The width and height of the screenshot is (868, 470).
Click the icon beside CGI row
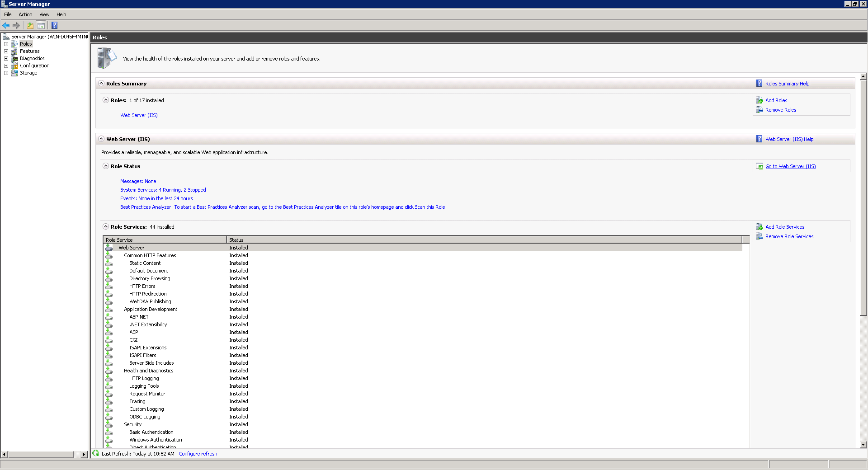[109, 339]
